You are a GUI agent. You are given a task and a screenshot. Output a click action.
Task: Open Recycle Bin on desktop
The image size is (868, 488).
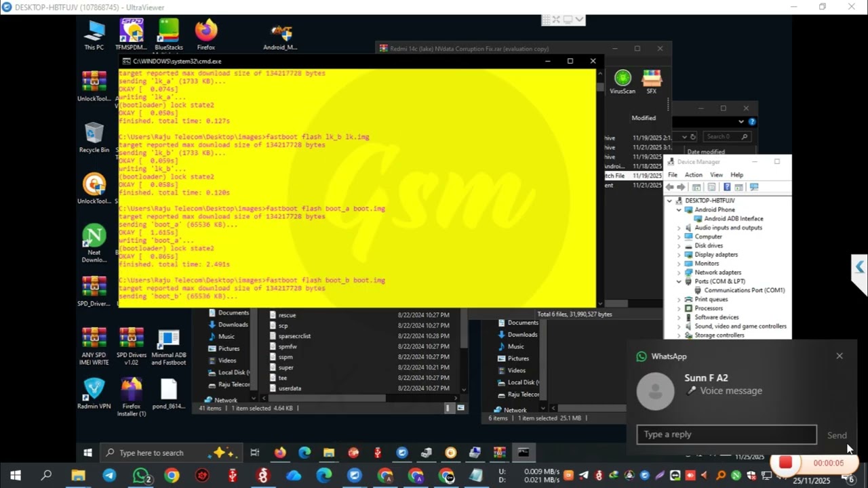click(x=94, y=138)
